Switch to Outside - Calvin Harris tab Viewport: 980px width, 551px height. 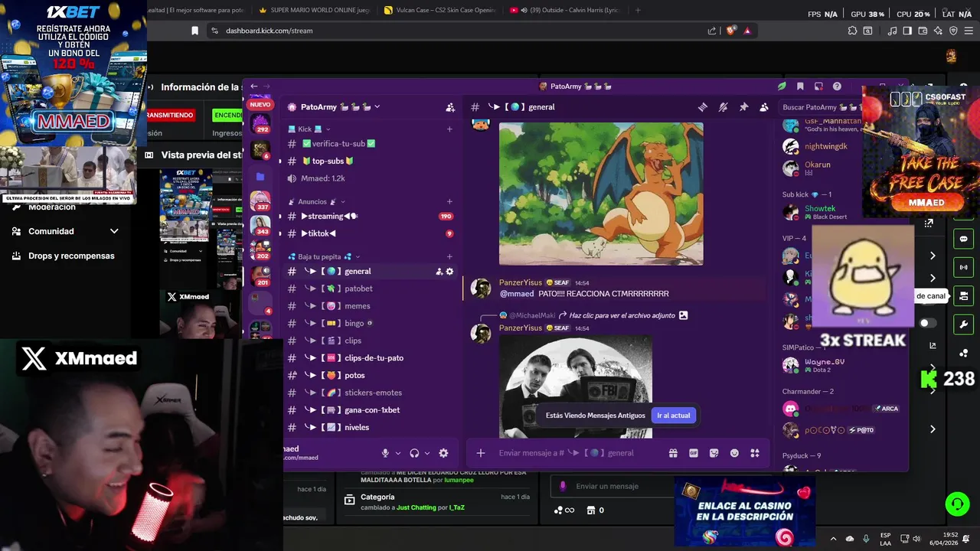(565, 10)
